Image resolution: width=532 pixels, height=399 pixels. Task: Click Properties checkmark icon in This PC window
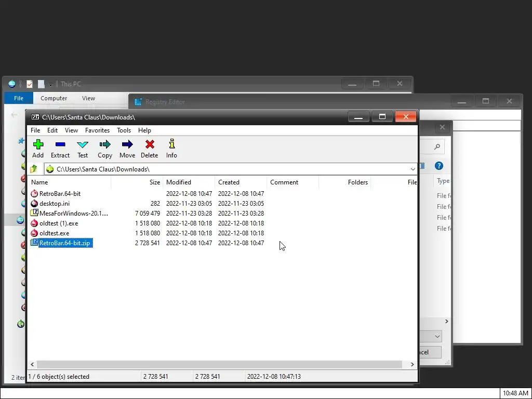point(30,84)
